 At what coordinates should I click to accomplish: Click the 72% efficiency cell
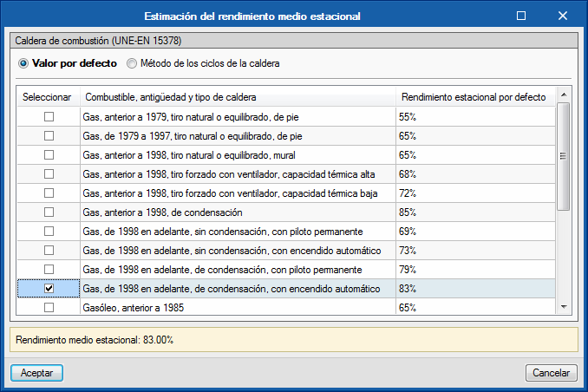coord(475,193)
